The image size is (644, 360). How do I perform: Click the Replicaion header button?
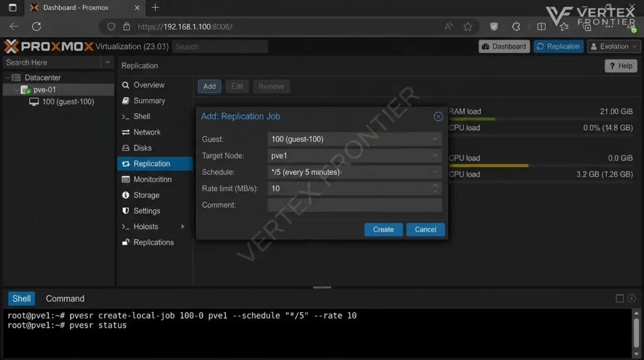pyautogui.click(x=558, y=47)
